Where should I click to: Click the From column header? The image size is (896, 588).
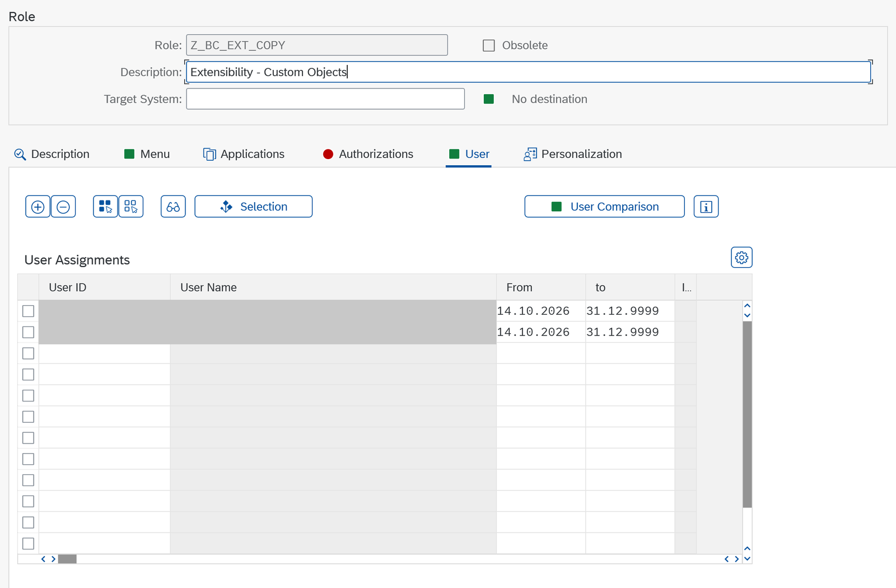click(x=541, y=287)
